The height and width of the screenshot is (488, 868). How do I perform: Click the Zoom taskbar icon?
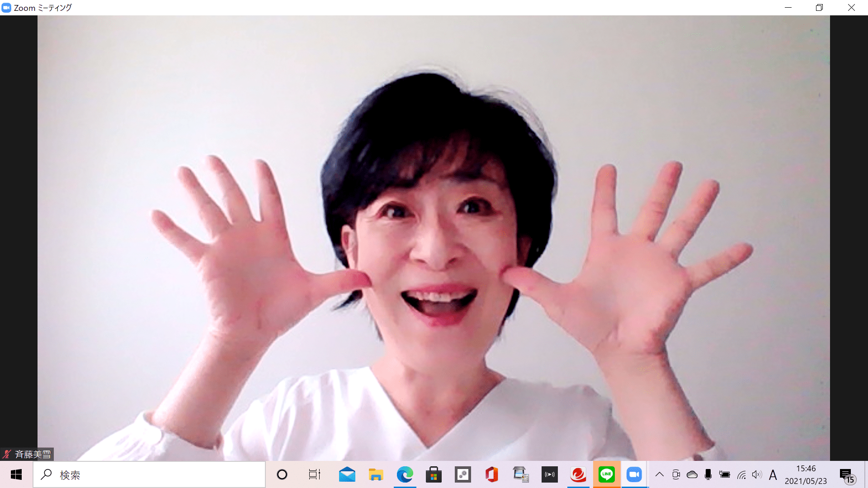(x=634, y=474)
